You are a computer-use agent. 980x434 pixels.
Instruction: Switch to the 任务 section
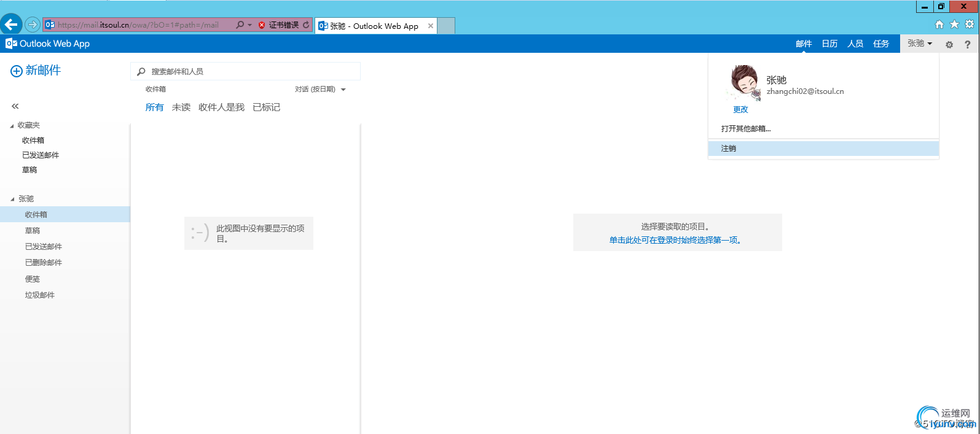(881, 44)
